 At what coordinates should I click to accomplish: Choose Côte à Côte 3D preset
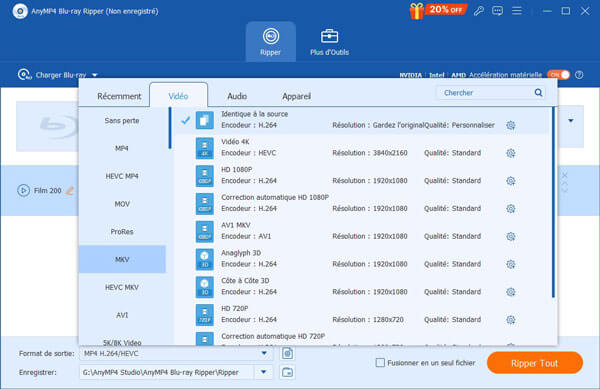[x=362, y=286]
